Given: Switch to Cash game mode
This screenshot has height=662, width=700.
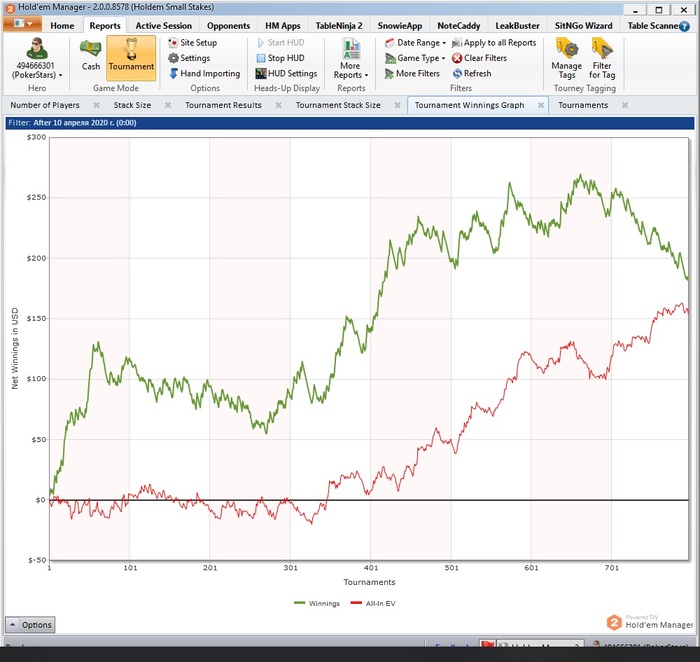Looking at the screenshot, I should [91, 55].
